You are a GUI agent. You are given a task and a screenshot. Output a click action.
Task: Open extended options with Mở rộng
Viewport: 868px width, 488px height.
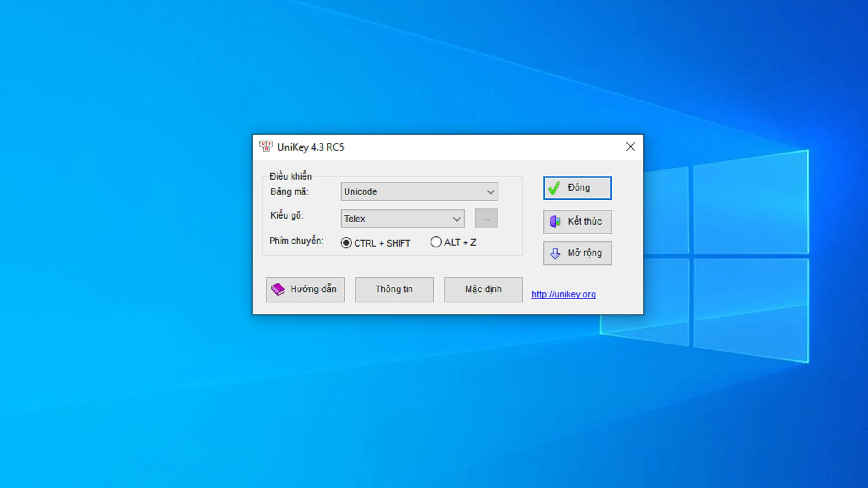pyautogui.click(x=577, y=253)
